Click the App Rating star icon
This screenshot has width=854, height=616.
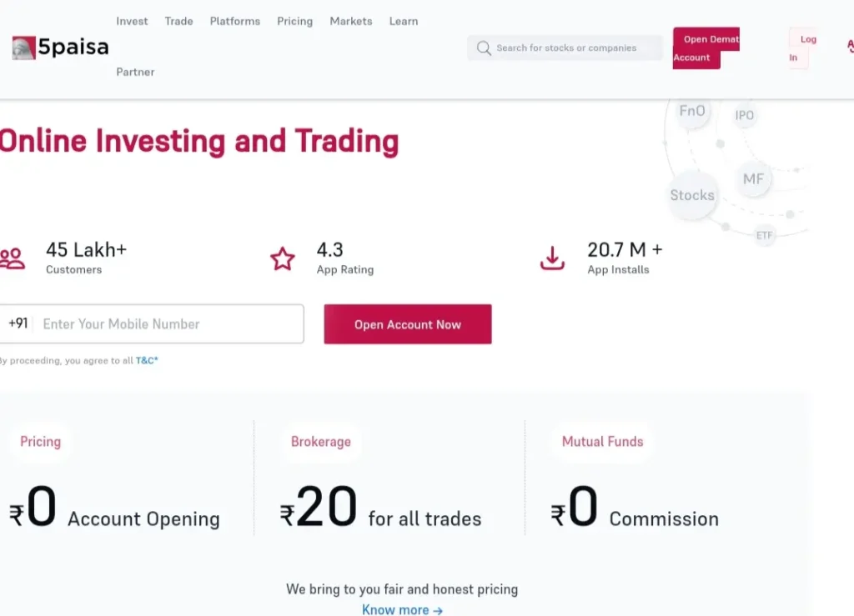pyautogui.click(x=283, y=258)
